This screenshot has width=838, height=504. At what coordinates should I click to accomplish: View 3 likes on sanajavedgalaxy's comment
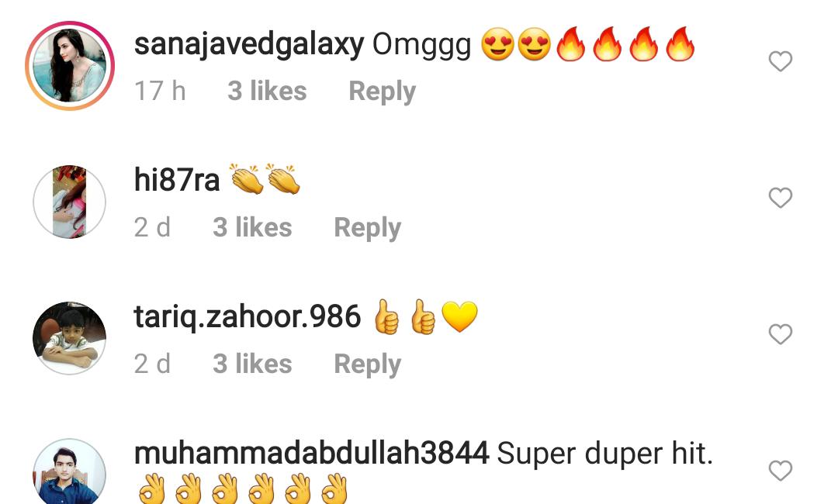pos(267,91)
